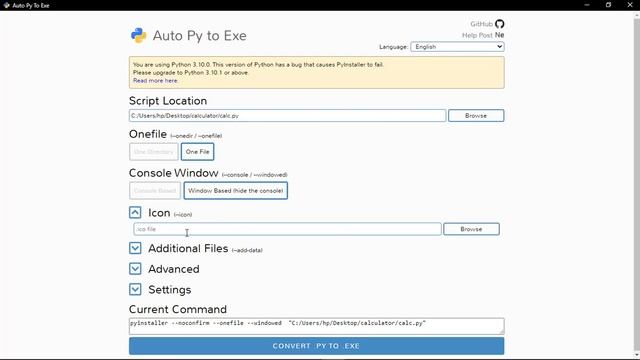Image resolution: width=640 pixels, height=360 pixels.
Task: Choose Window Based (hide the console)
Action: click(236, 191)
